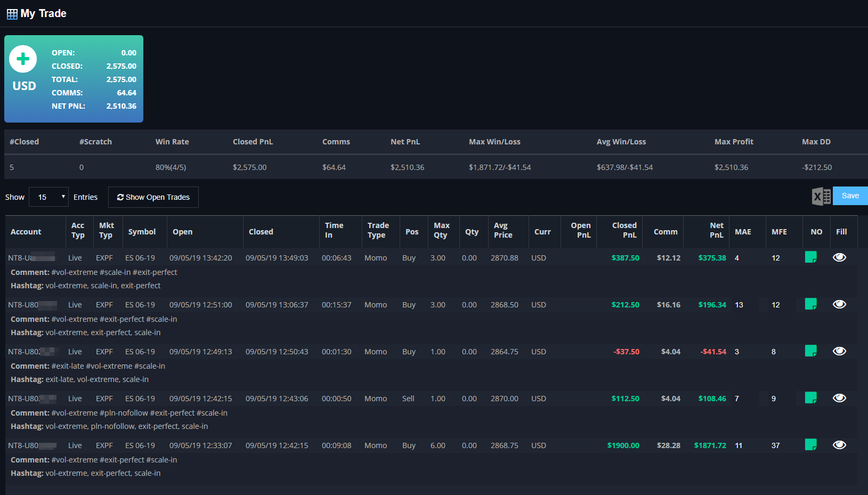The width and height of the screenshot is (868, 495).
Task: View fills for the -$37.50 trade
Action: coord(839,351)
